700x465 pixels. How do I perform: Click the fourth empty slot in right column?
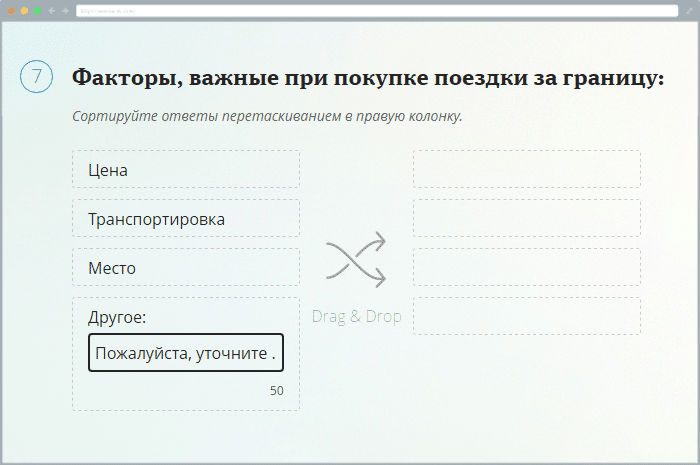[527, 316]
